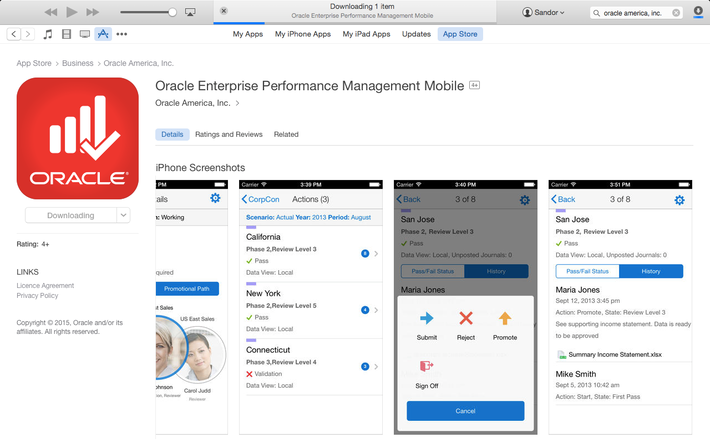Switch to the TV Shows library icon
The height and width of the screenshot is (443, 710).
coord(85,34)
